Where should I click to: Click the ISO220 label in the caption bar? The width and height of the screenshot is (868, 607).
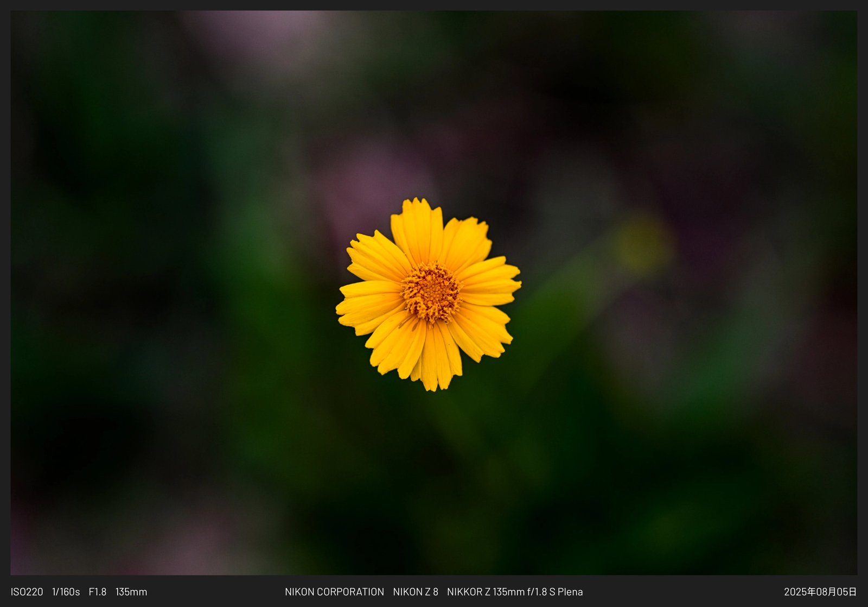[27, 592]
